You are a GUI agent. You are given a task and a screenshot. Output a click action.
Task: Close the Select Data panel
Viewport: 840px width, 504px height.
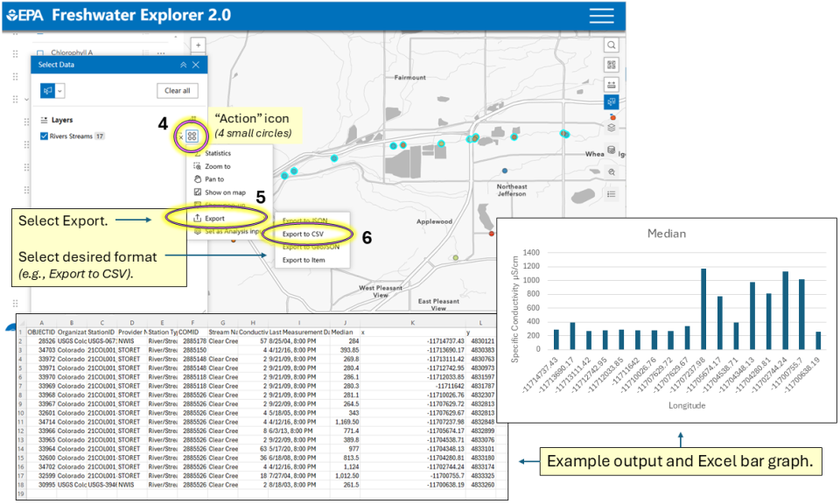point(196,65)
